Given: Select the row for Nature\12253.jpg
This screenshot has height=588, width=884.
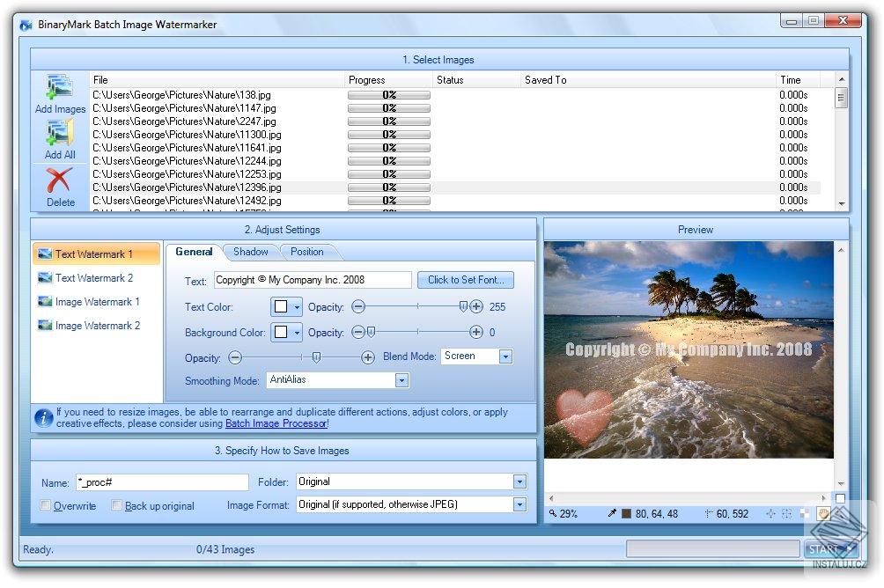Looking at the screenshot, I should pos(455,174).
